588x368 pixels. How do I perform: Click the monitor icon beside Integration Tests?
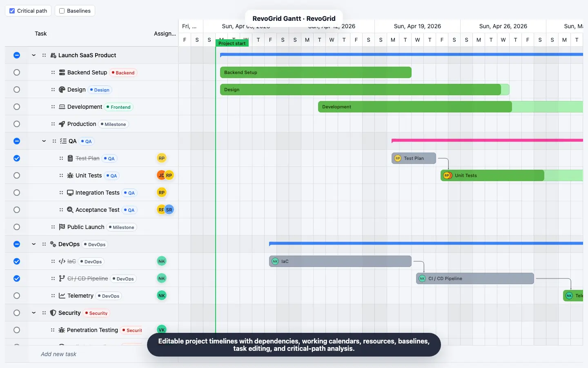tap(70, 193)
